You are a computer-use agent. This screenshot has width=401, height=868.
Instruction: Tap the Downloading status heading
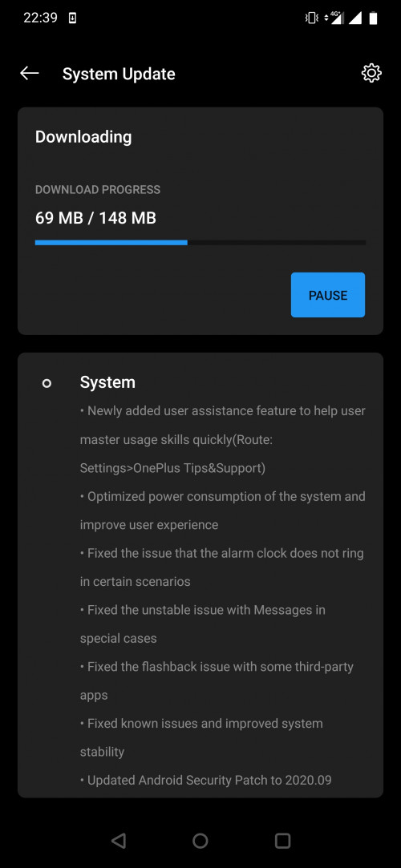click(x=83, y=137)
